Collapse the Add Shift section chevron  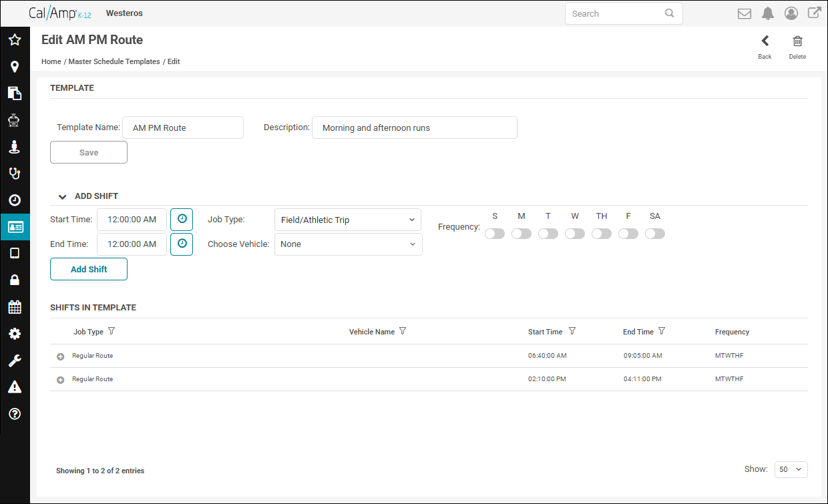tap(62, 197)
